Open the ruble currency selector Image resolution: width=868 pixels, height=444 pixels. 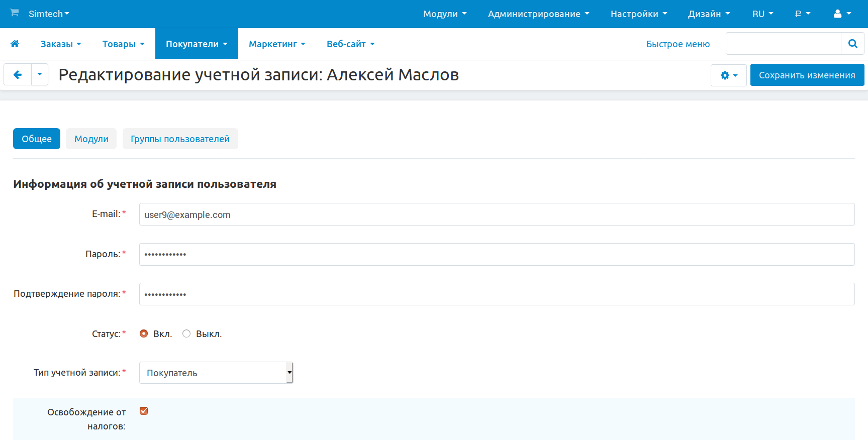click(x=802, y=14)
